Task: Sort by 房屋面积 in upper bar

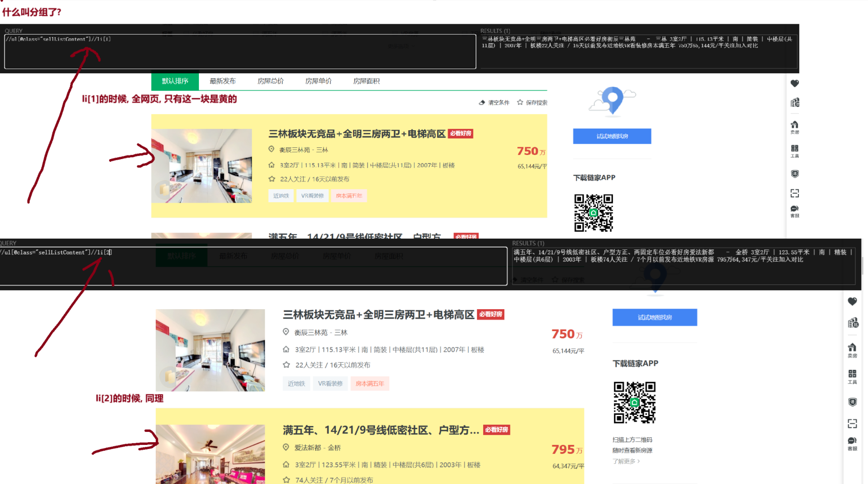Action: (366, 81)
